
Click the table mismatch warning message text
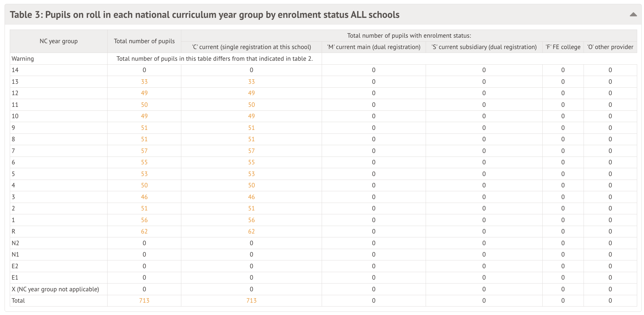click(x=214, y=59)
